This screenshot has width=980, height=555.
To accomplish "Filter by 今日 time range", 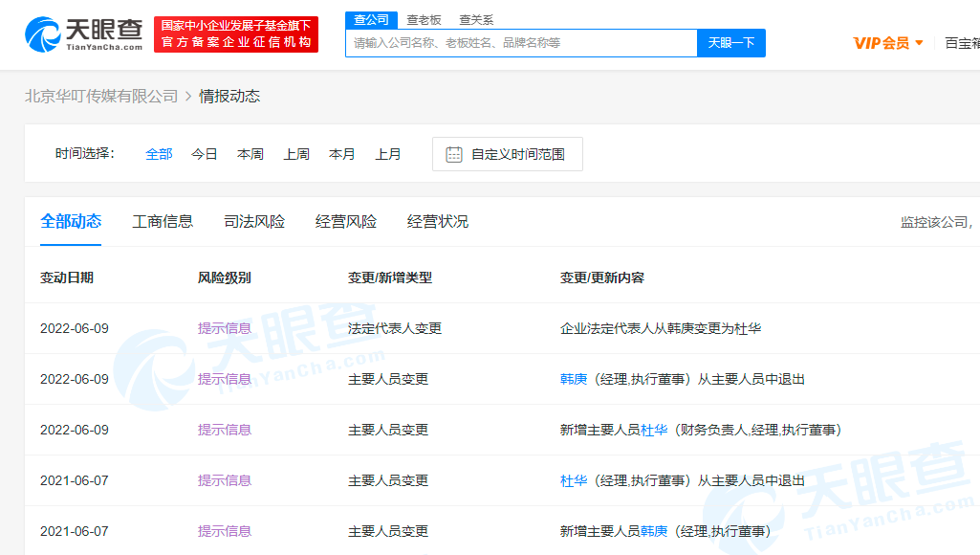I will pyautogui.click(x=205, y=154).
